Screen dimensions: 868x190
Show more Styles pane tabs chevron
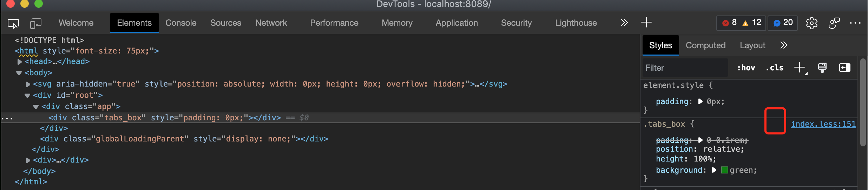784,45
